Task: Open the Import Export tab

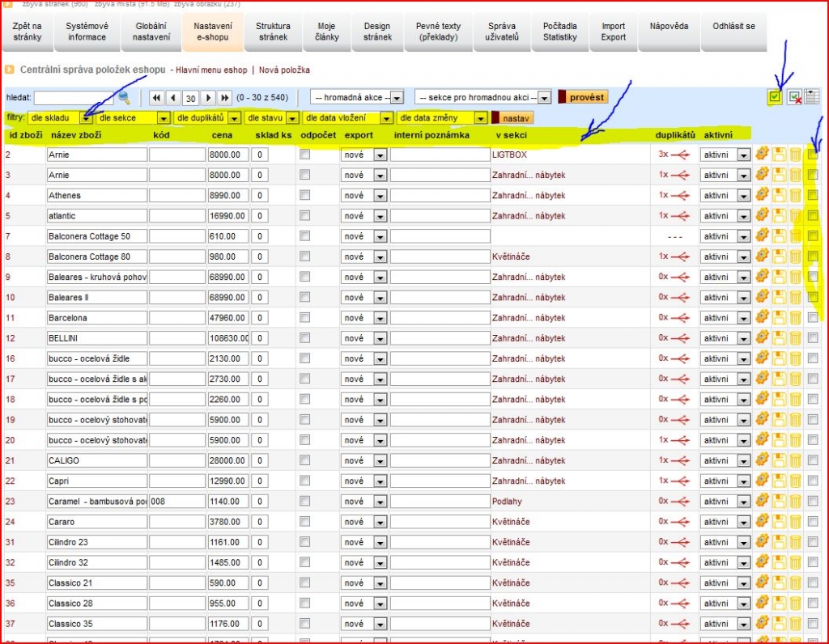Action: pyautogui.click(x=614, y=32)
